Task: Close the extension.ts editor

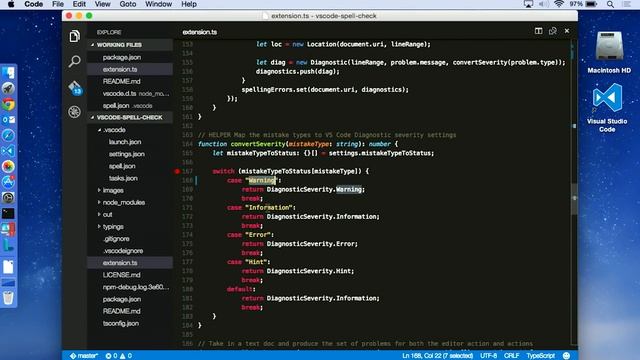Action: point(567,31)
